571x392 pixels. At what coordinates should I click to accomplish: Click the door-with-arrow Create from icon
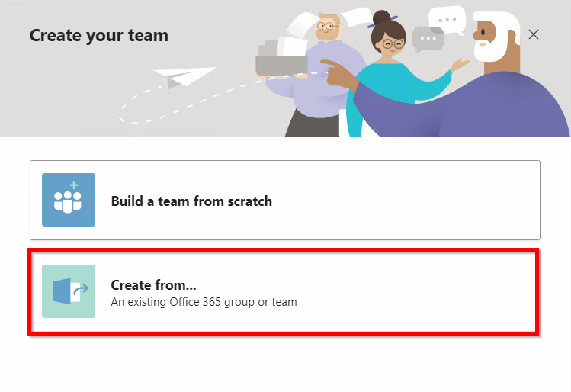pos(69,291)
